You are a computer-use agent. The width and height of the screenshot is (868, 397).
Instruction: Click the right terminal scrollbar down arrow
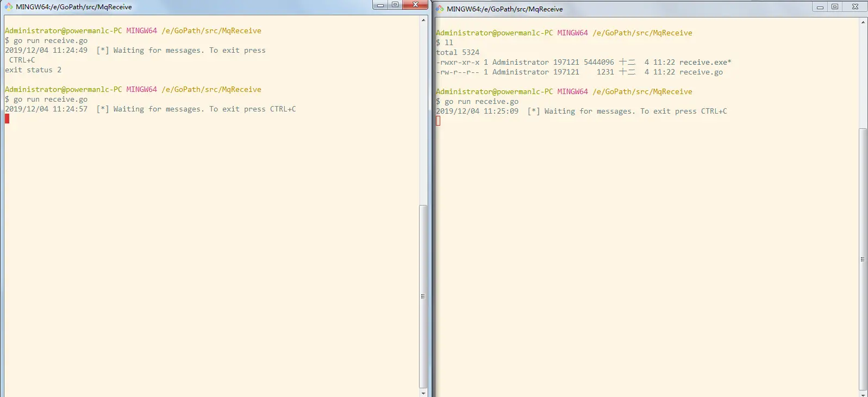(x=863, y=394)
